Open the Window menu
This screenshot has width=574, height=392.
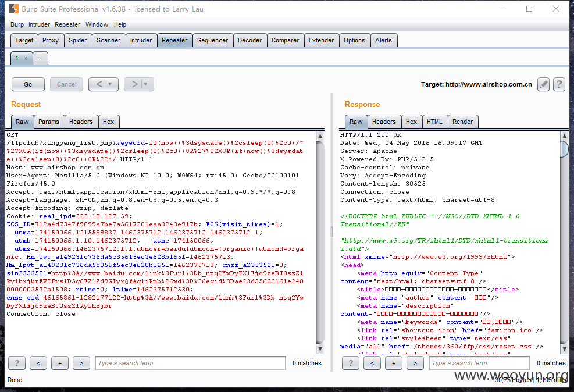click(x=97, y=24)
